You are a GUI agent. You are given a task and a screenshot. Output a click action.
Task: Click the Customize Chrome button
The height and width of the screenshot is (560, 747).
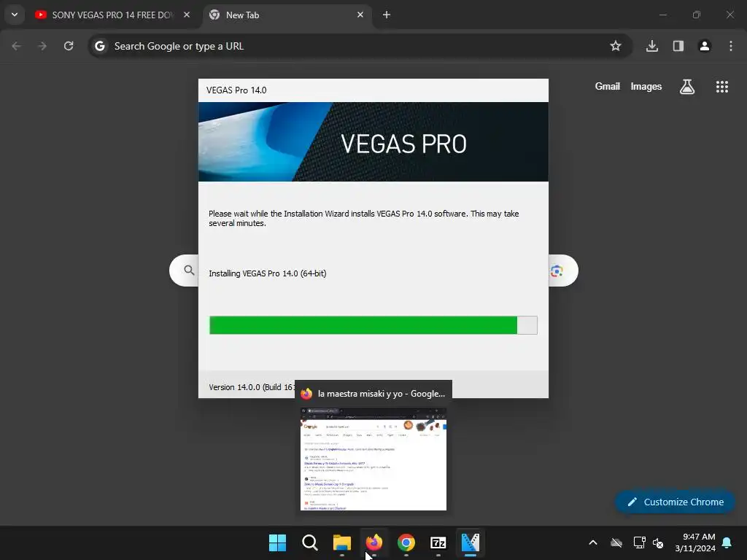tap(675, 502)
